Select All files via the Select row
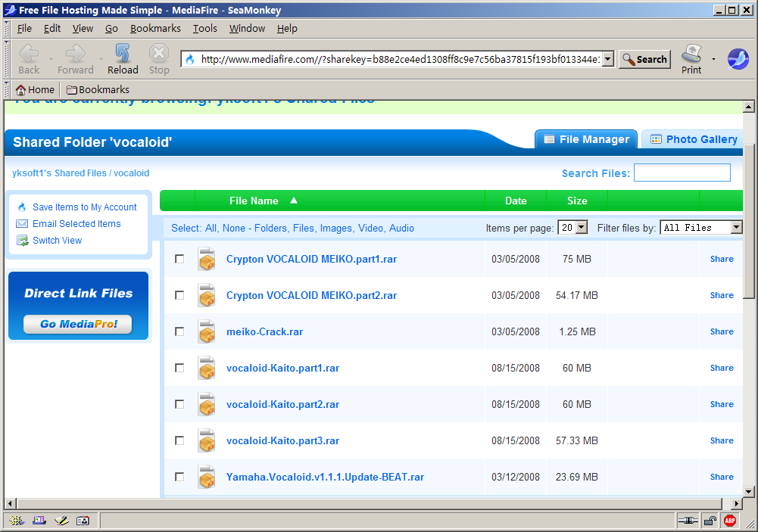This screenshot has width=758, height=532. (211, 228)
